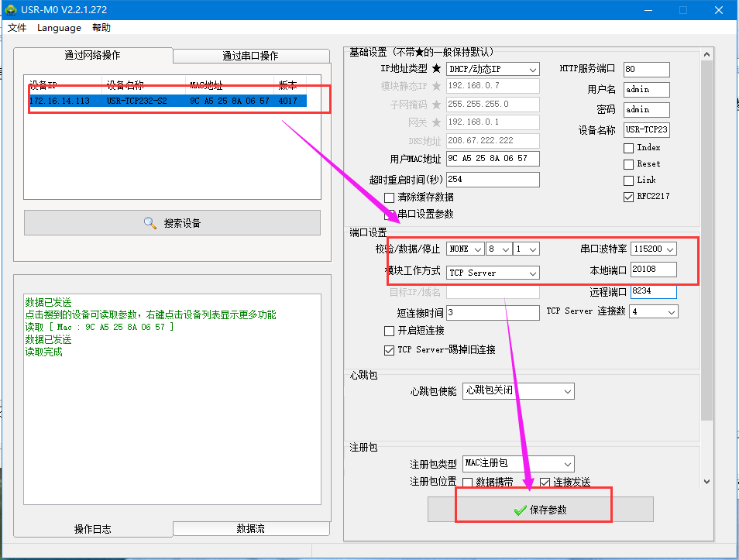Check the 清除缓存数据 option
The image size is (739, 560).
tap(390, 198)
